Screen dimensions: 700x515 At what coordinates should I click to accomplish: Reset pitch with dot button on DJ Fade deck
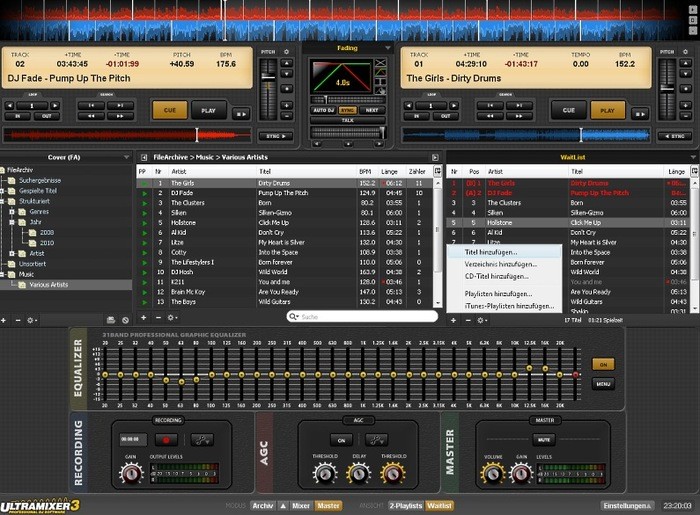tap(287, 89)
